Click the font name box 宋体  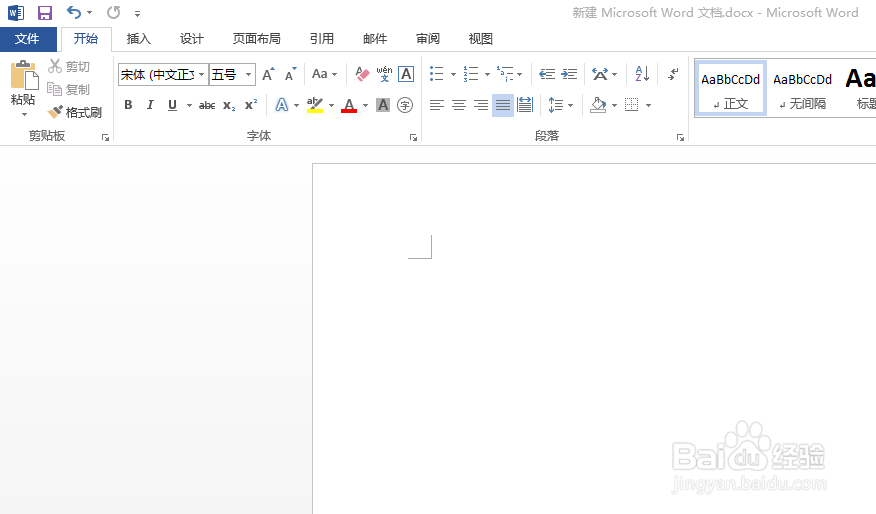pyautogui.click(x=157, y=74)
